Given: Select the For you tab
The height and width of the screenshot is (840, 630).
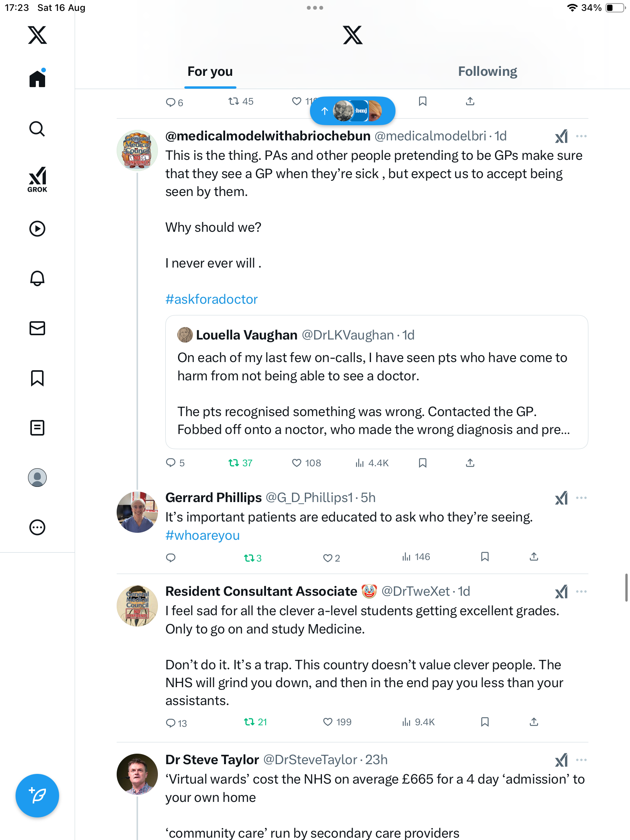Looking at the screenshot, I should (210, 72).
